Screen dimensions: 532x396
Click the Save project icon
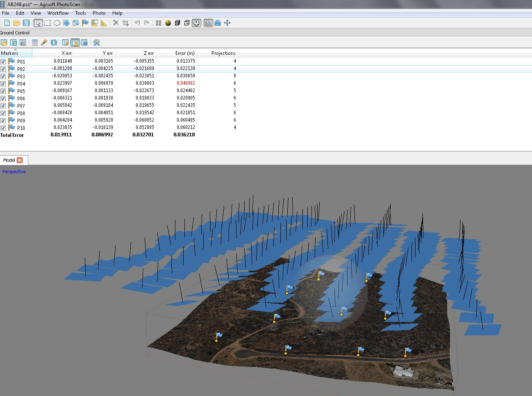click(x=26, y=23)
